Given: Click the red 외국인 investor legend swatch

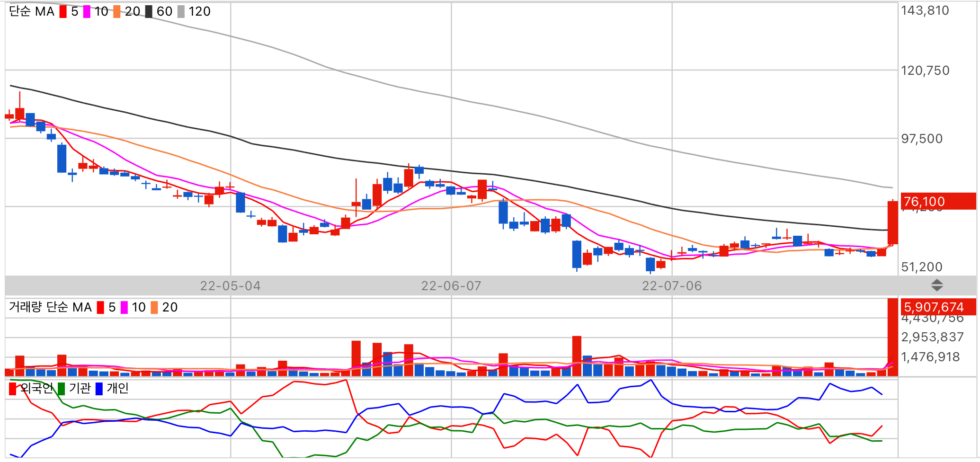Looking at the screenshot, I should 12,389.
